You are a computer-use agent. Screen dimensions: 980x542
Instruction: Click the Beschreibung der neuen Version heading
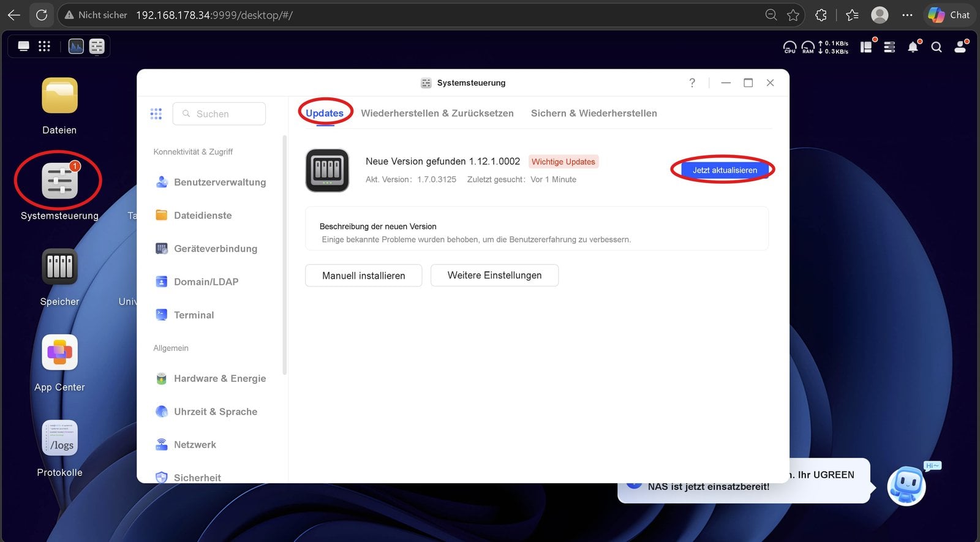(x=378, y=226)
